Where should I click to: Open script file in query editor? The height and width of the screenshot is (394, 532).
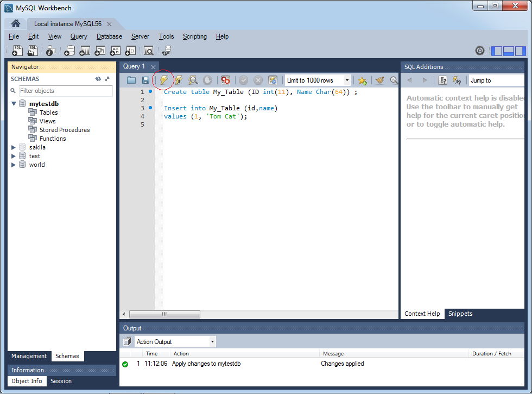coord(131,80)
